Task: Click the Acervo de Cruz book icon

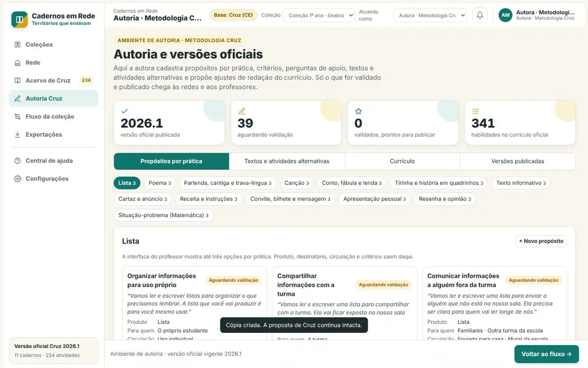Action: point(18,81)
